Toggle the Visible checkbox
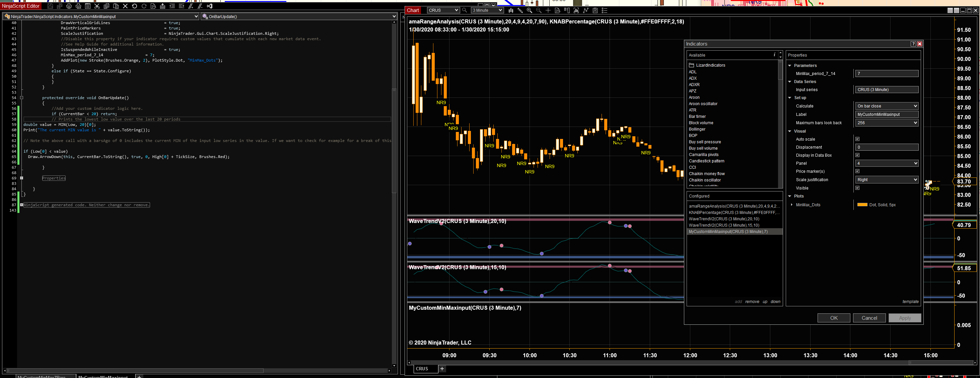 click(x=857, y=188)
